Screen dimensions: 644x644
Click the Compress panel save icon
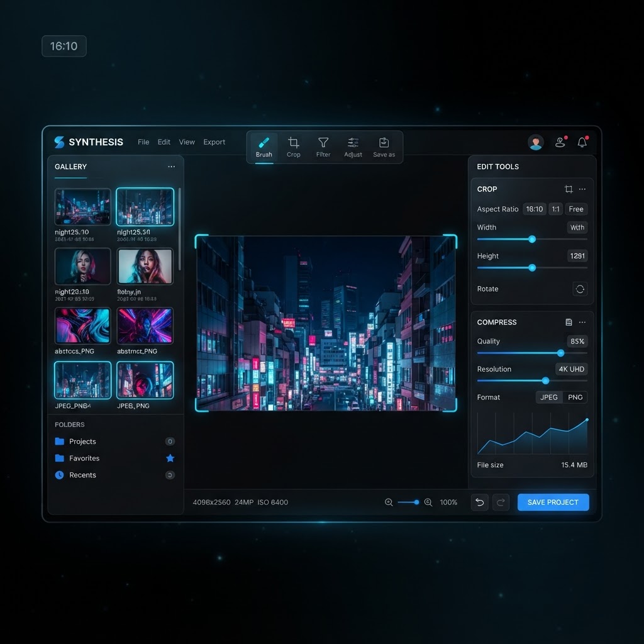(569, 322)
